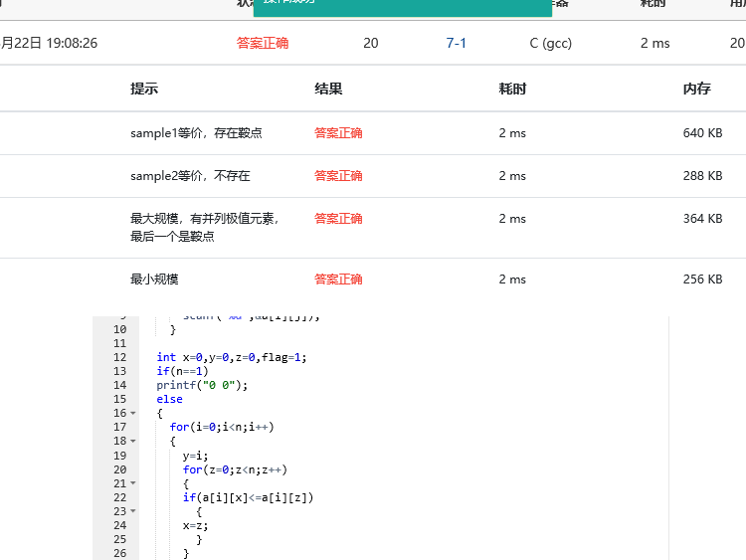Place cursor on 'for(z=0;z<n;z++)' line
The image size is (746, 560).
coord(235,469)
